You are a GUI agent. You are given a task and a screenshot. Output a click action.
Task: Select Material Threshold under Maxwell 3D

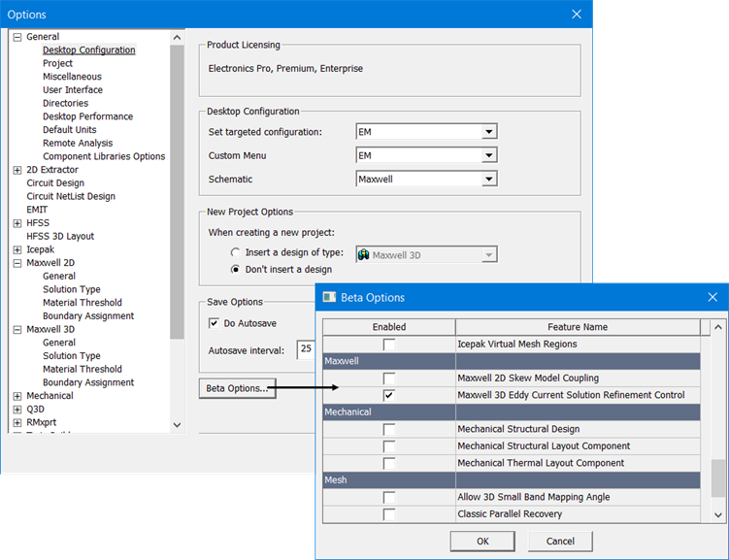pyautogui.click(x=83, y=369)
